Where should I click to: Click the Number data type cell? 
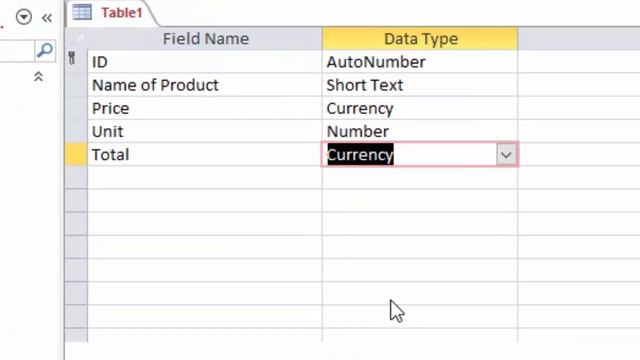point(420,131)
